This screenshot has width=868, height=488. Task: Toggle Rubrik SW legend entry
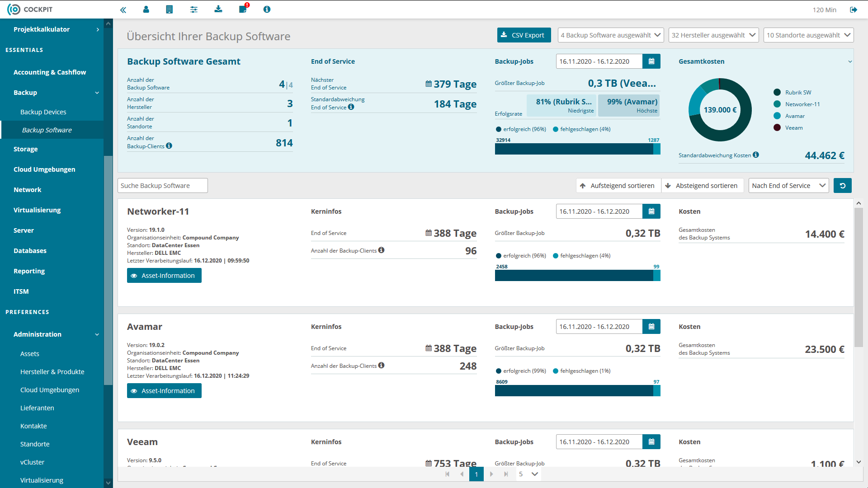[x=793, y=92]
